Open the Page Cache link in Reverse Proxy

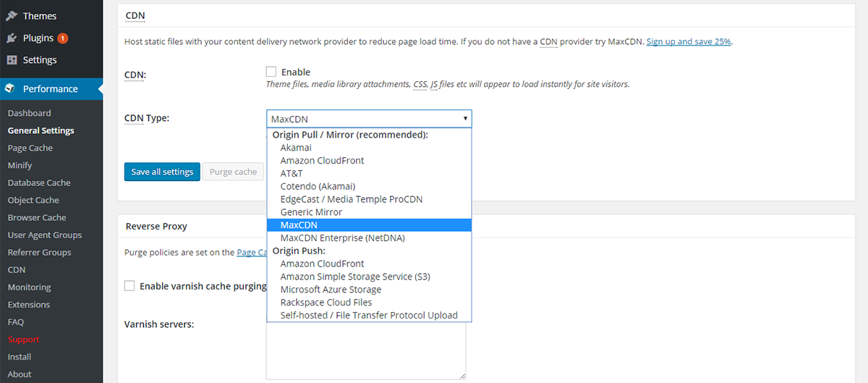point(252,253)
